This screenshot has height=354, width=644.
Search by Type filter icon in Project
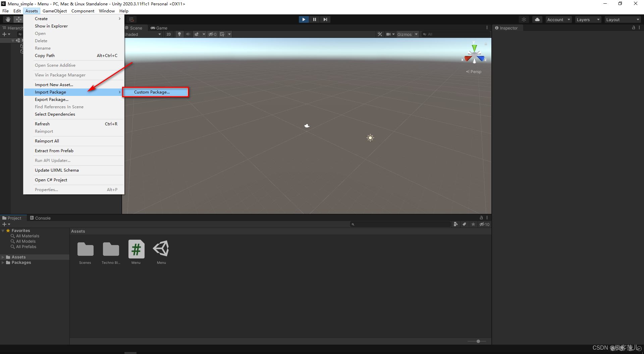pos(455,224)
